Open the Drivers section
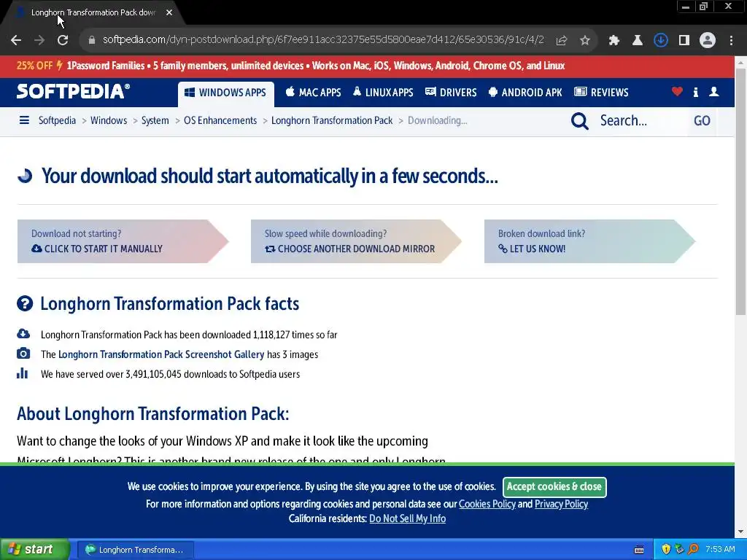The width and height of the screenshot is (747, 560). pyautogui.click(x=451, y=93)
